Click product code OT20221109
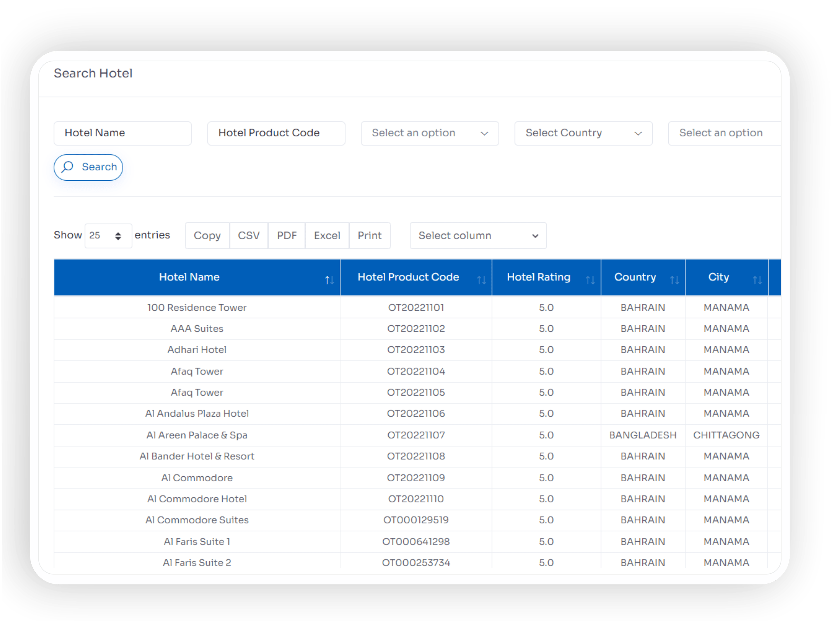Image resolution: width=840 pixels, height=621 pixels. [416, 478]
